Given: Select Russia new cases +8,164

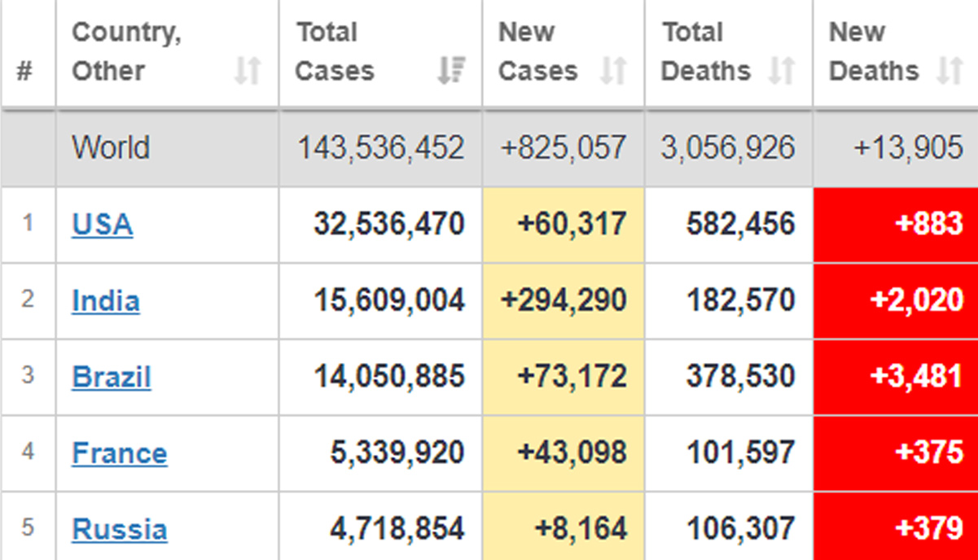Looking at the screenshot, I should (x=581, y=529).
